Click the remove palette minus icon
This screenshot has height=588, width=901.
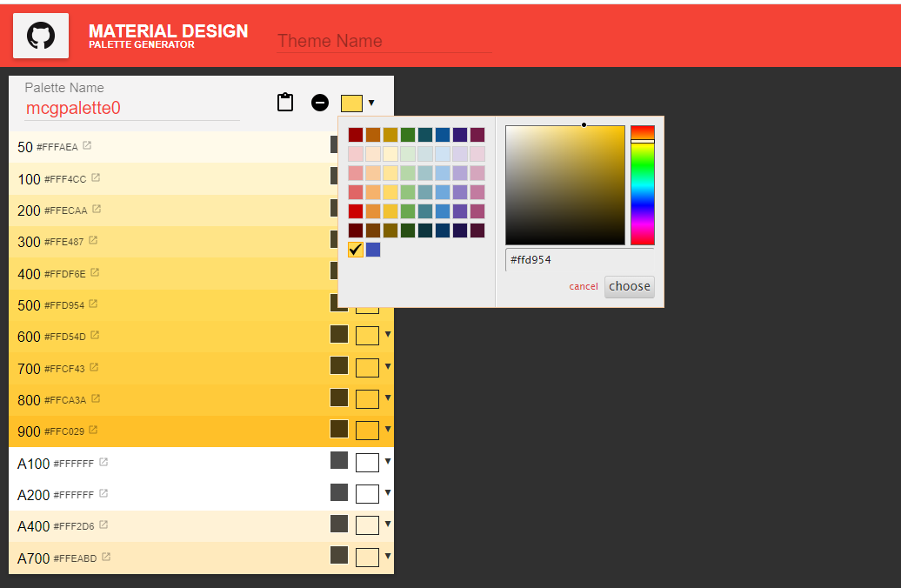pos(320,103)
